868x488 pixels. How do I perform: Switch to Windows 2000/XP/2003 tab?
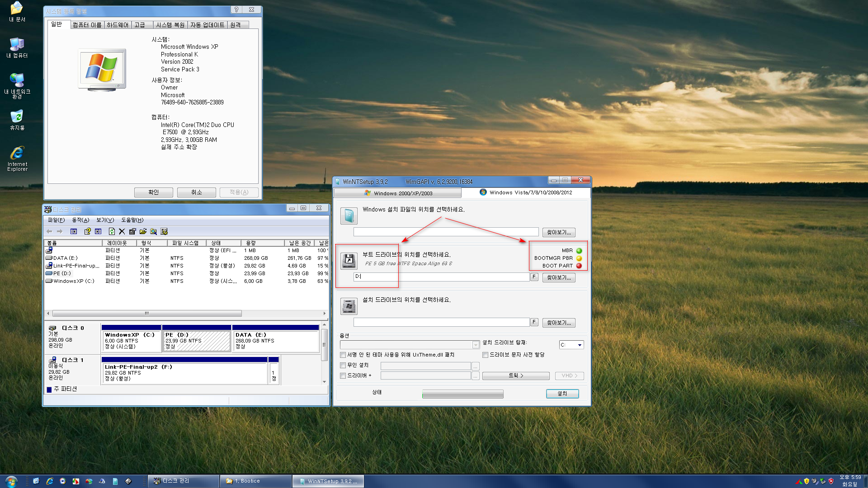[398, 193]
